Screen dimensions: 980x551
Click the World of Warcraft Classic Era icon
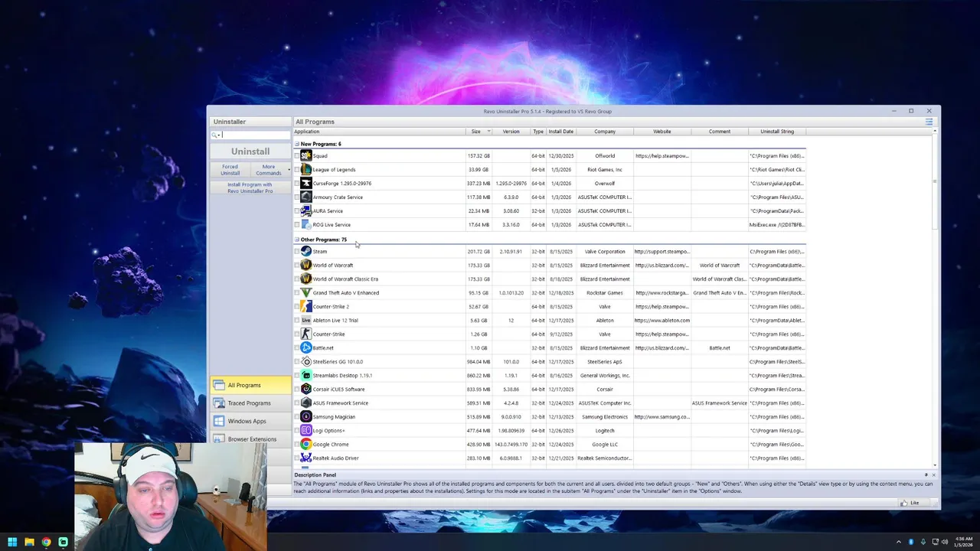point(306,279)
